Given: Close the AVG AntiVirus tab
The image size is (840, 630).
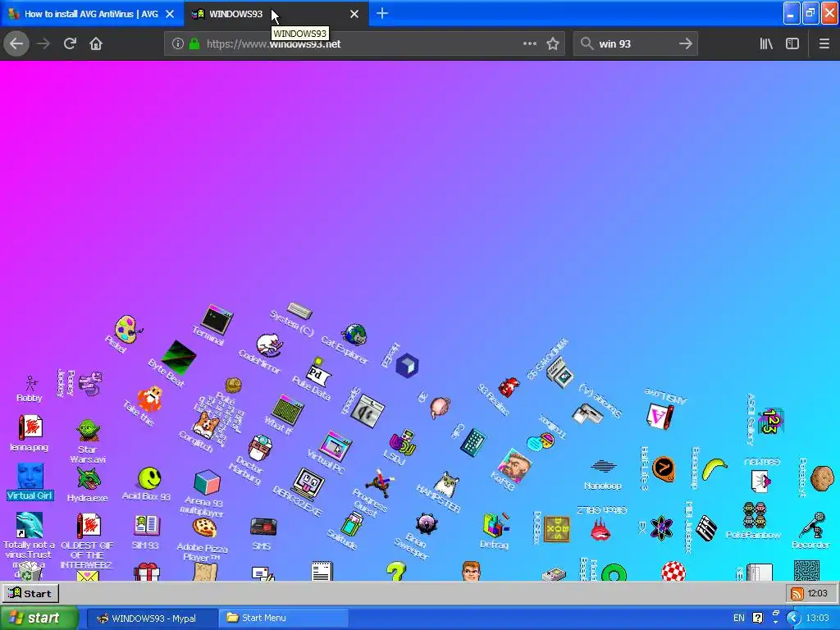Looking at the screenshot, I should [170, 14].
